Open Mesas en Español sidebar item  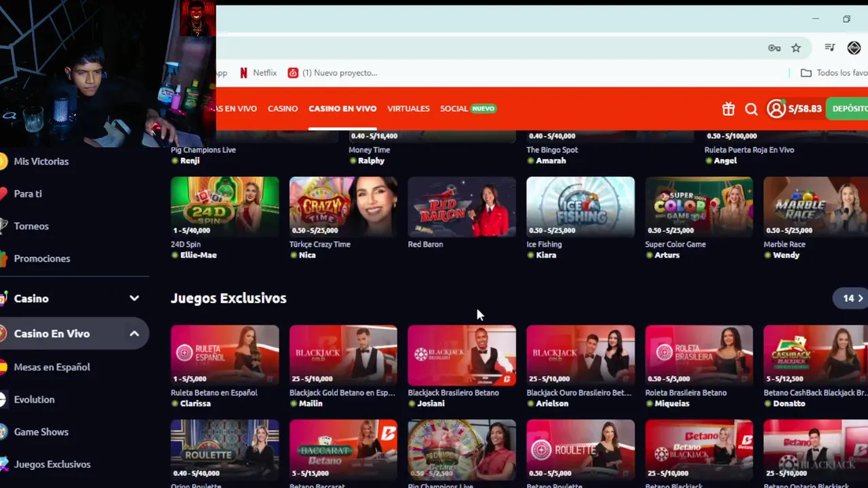pos(52,367)
